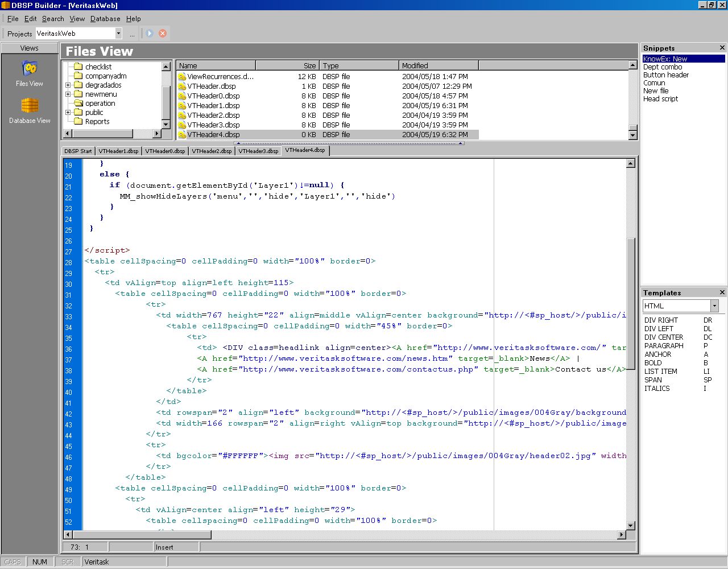Sort file list by Size column
728x569 pixels.
pos(287,65)
